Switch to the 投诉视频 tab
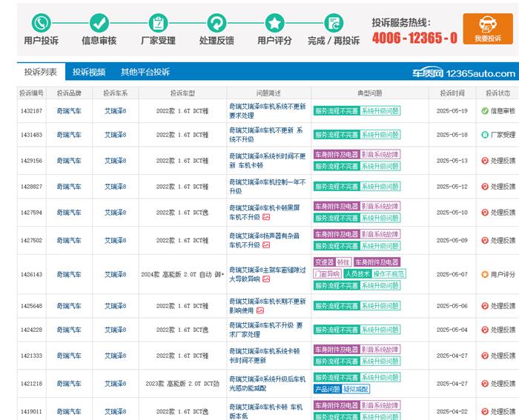519x420 pixels. pos(89,72)
